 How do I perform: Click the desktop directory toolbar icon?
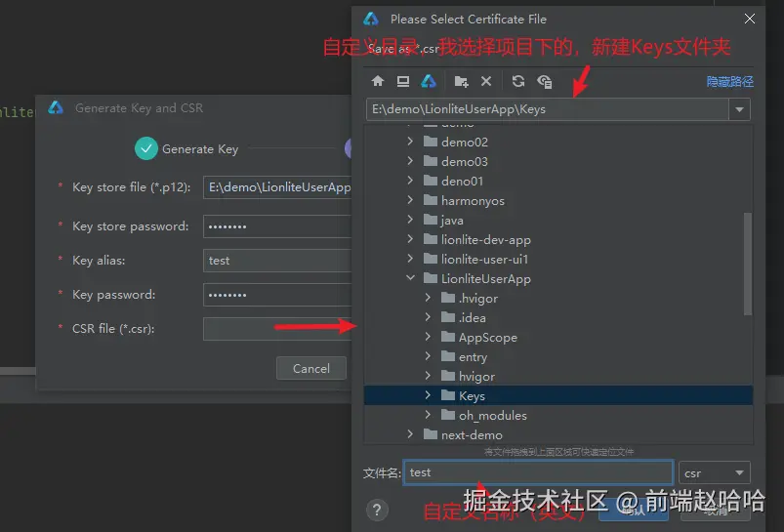click(x=403, y=81)
